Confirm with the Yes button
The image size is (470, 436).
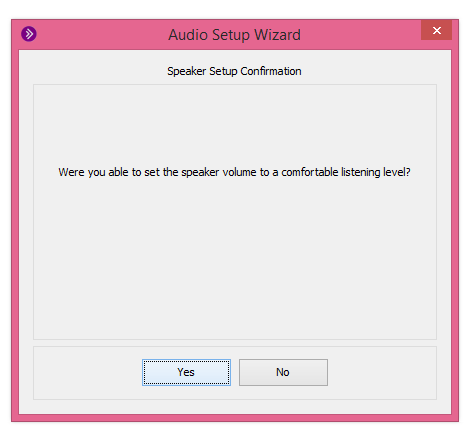pyautogui.click(x=186, y=372)
